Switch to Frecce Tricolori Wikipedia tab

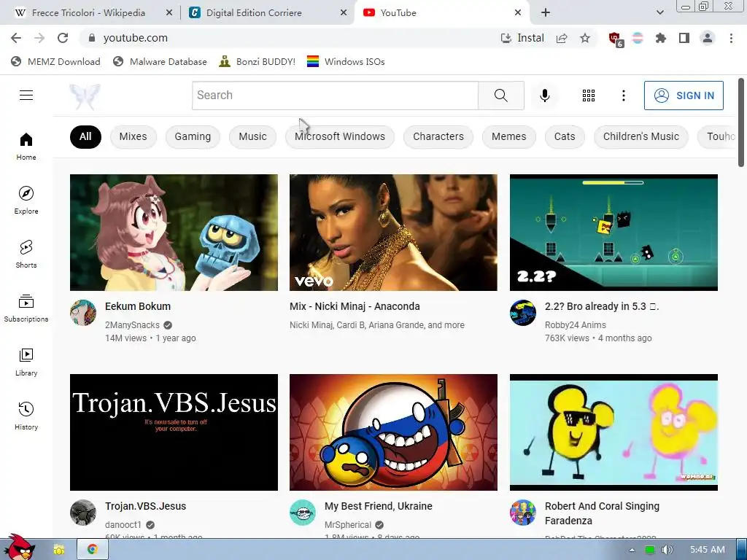coord(88,13)
